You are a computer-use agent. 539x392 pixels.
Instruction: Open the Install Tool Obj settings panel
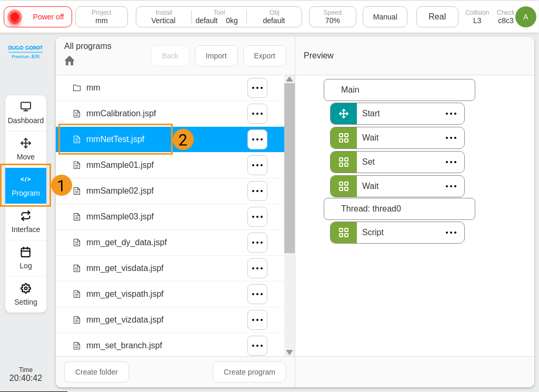pos(219,16)
